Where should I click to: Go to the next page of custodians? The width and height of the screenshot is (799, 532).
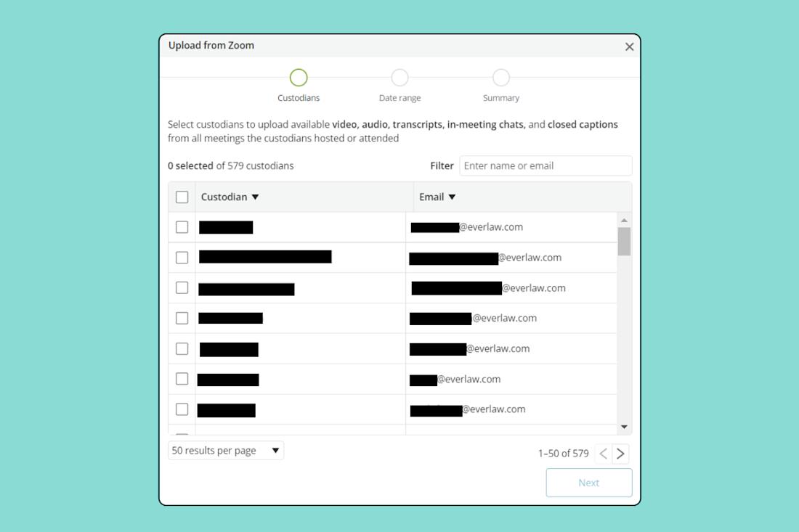(x=620, y=454)
